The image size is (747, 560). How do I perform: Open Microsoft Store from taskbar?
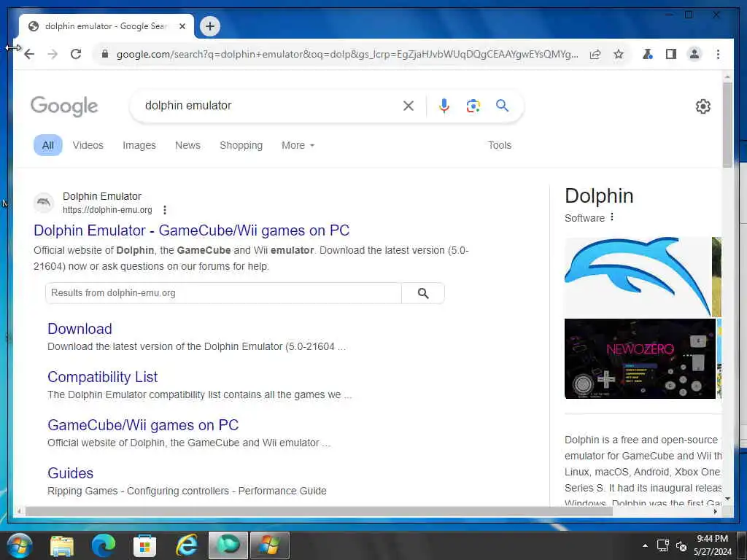tap(145, 545)
